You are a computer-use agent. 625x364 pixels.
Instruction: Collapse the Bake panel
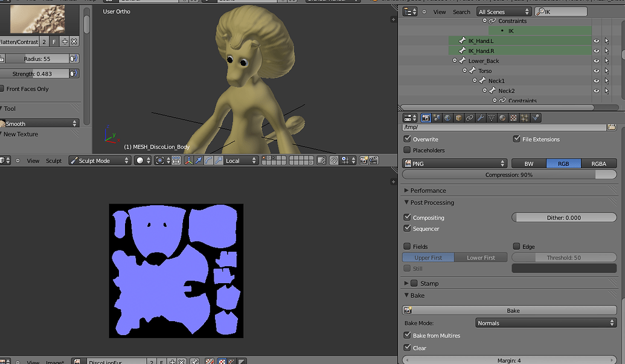point(406,295)
